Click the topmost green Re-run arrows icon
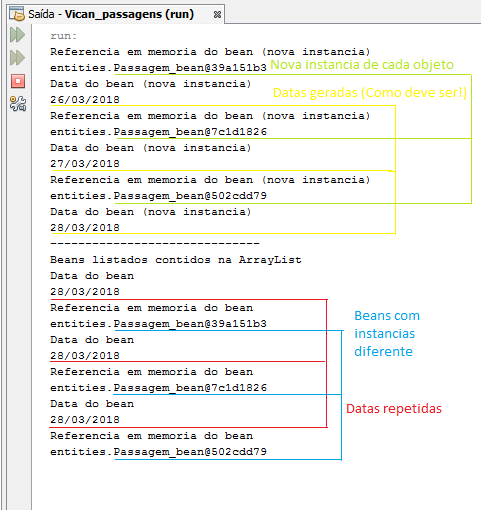The image size is (481, 510). tap(17, 35)
